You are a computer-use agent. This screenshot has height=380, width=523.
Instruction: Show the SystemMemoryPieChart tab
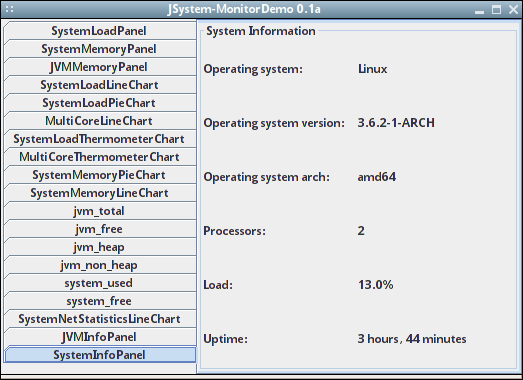(x=100, y=175)
